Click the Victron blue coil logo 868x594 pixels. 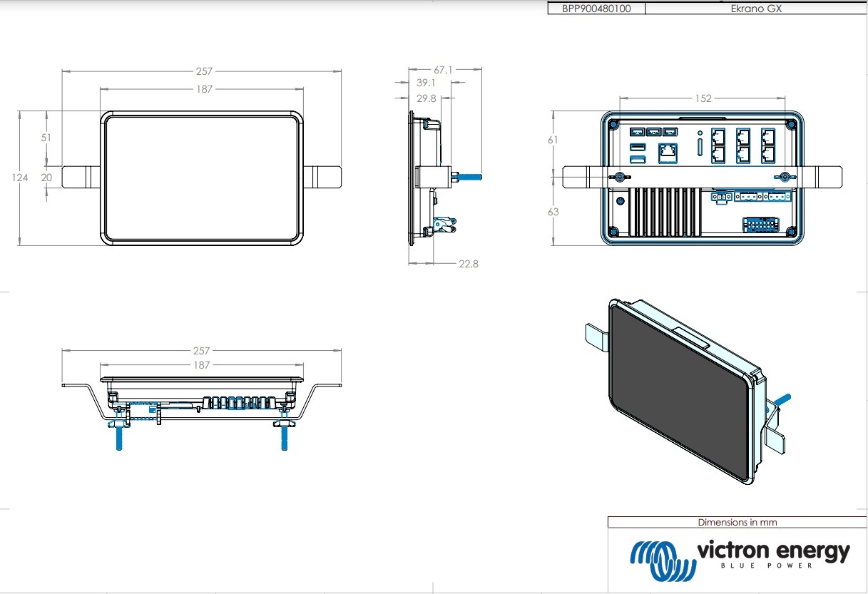pyautogui.click(x=663, y=560)
